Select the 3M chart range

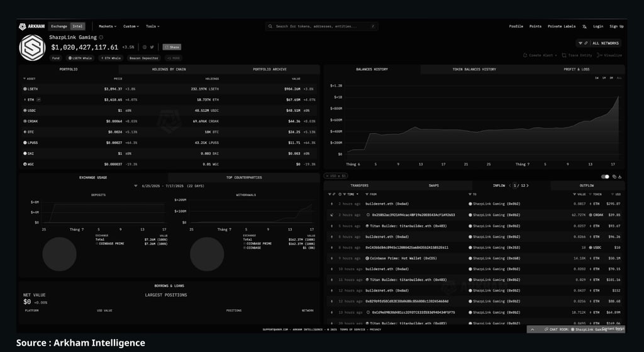pyautogui.click(x=611, y=78)
